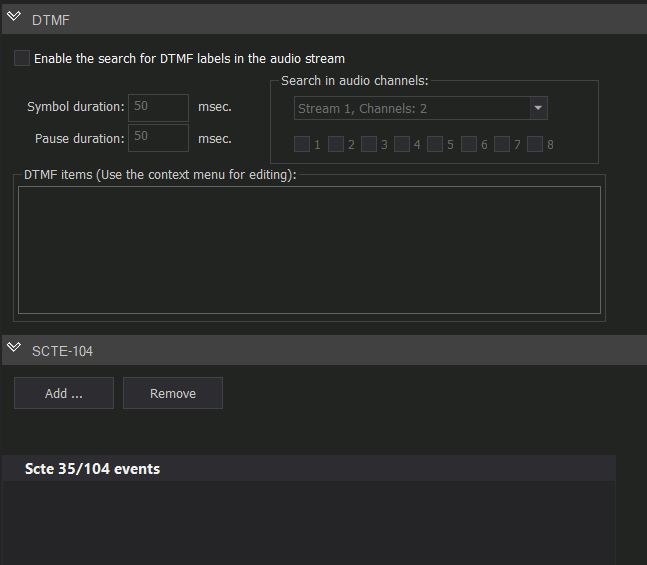Image resolution: width=647 pixels, height=565 pixels.
Task: Click the Pause duration input field
Action: click(158, 138)
